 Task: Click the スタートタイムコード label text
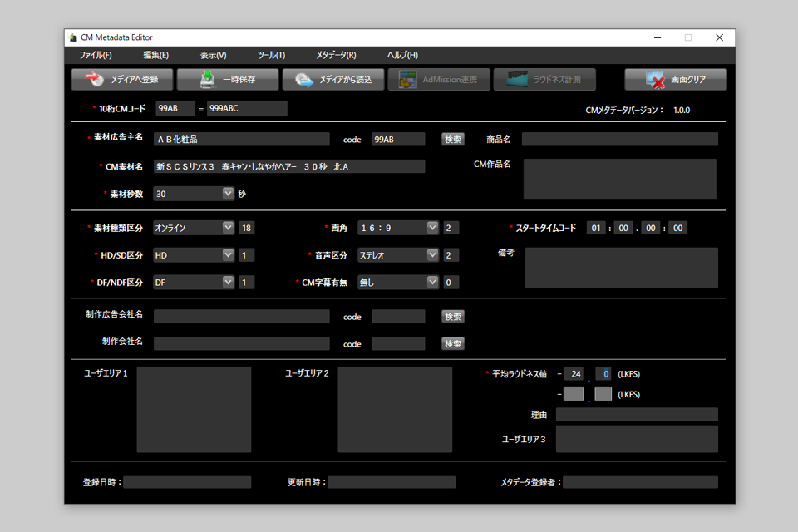pyautogui.click(x=546, y=228)
